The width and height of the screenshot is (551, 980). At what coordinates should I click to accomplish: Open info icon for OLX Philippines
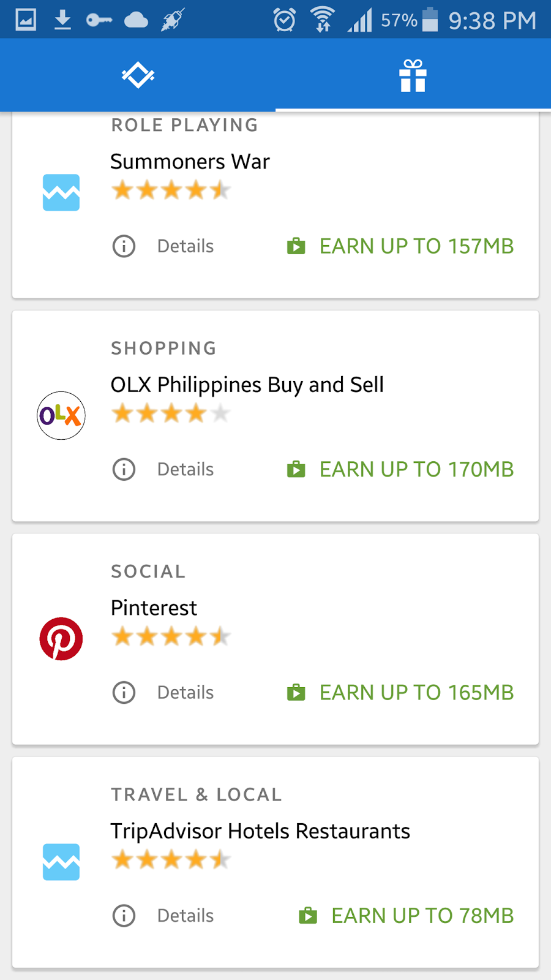[x=124, y=470]
